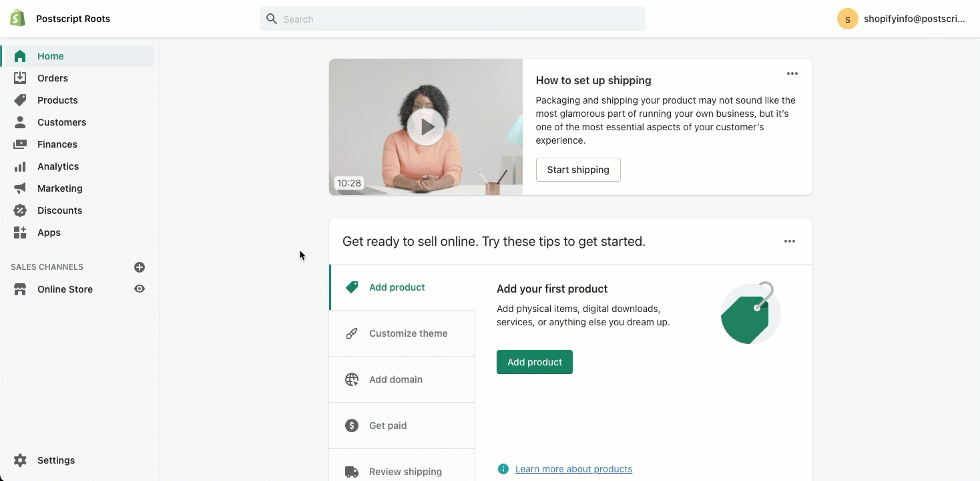Open the three-dot menu for setup tips
Screen dimensions: 980x481
point(790,241)
